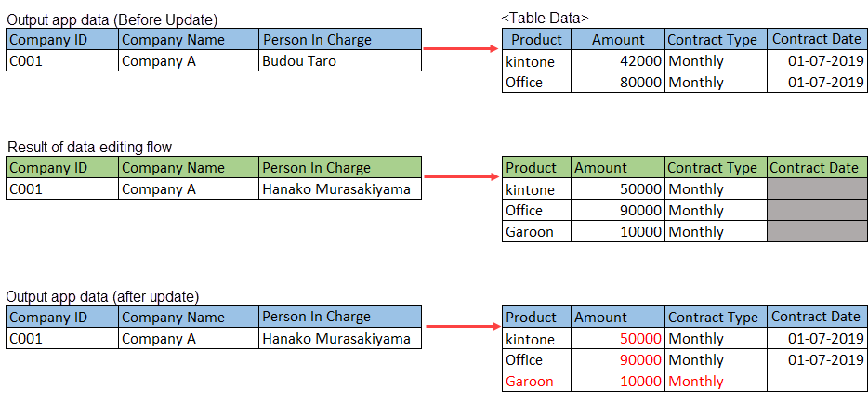The width and height of the screenshot is (868, 402).
Task: Select green Company ID header
Action: (x=62, y=167)
